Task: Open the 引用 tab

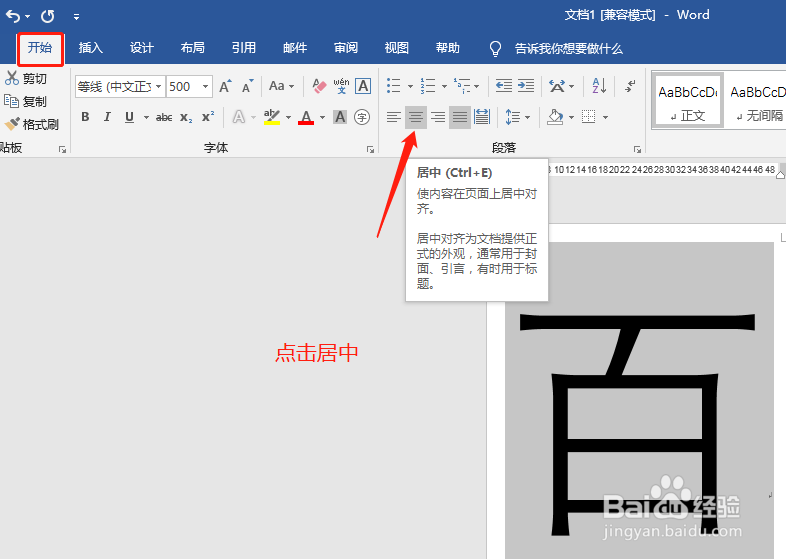Action: pyautogui.click(x=244, y=48)
